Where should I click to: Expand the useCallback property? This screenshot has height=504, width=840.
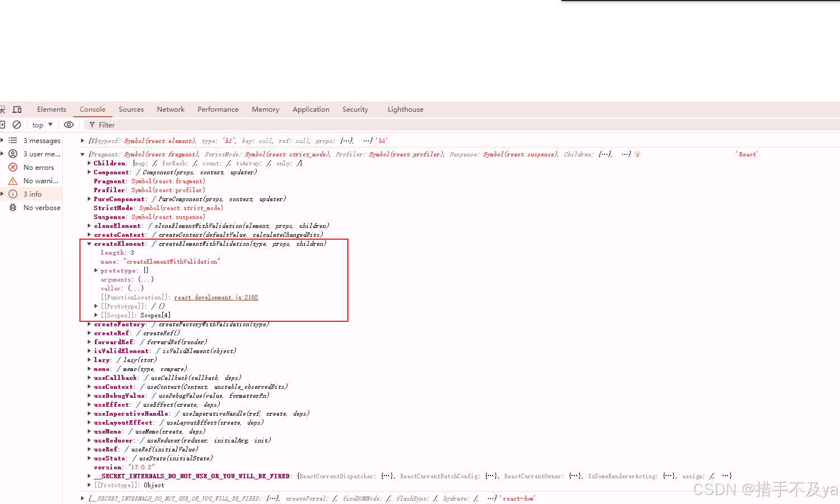(89, 378)
